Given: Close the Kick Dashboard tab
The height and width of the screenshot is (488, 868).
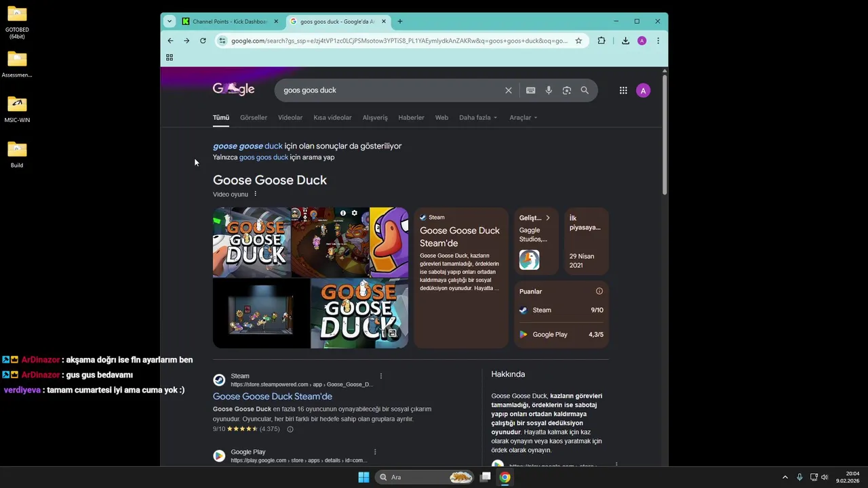Looking at the screenshot, I should [x=276, y=21].
